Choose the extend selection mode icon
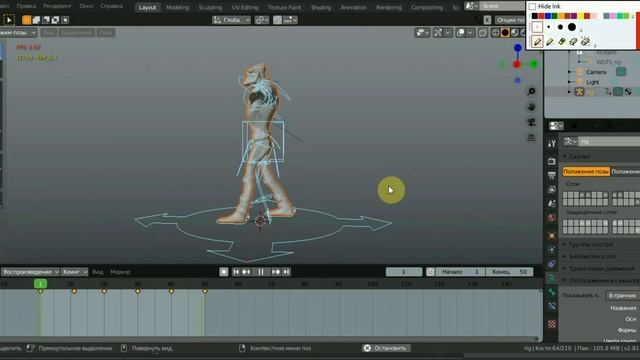Screen dimensions: 640x360 click(x=36, y=20)
